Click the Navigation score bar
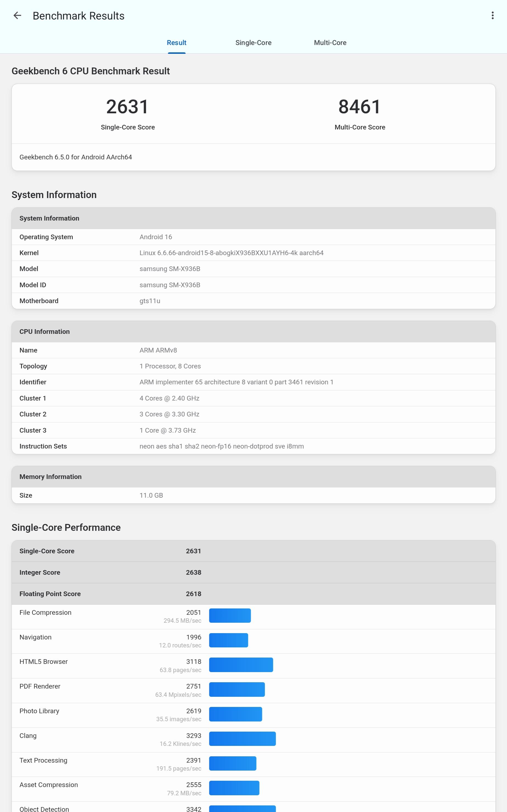Screen dimensions: 507x812 pyautogui.click(x=228, y=640)
